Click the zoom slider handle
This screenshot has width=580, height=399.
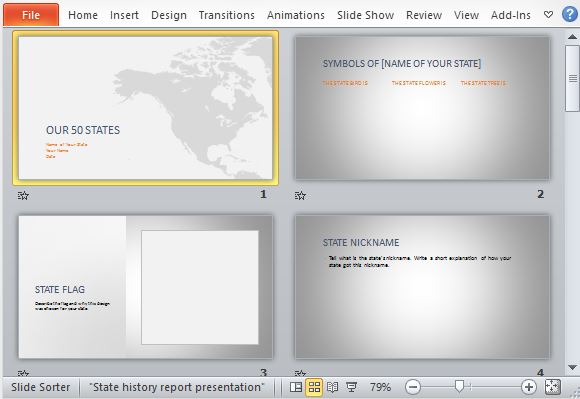(x=459, y=386)
